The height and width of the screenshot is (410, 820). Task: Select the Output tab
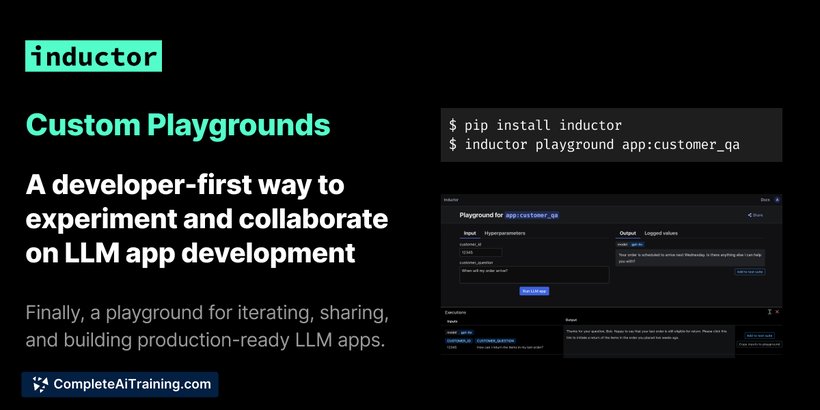[x=628, y=233]
